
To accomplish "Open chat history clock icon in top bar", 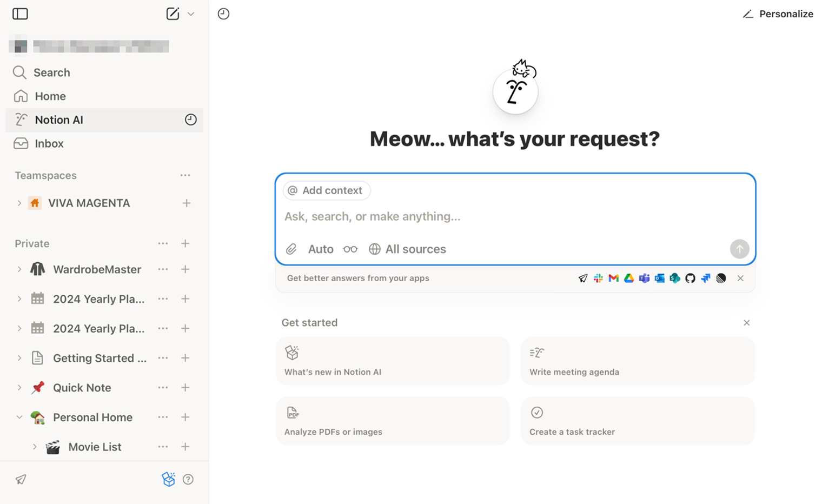I will coord(223,14).
